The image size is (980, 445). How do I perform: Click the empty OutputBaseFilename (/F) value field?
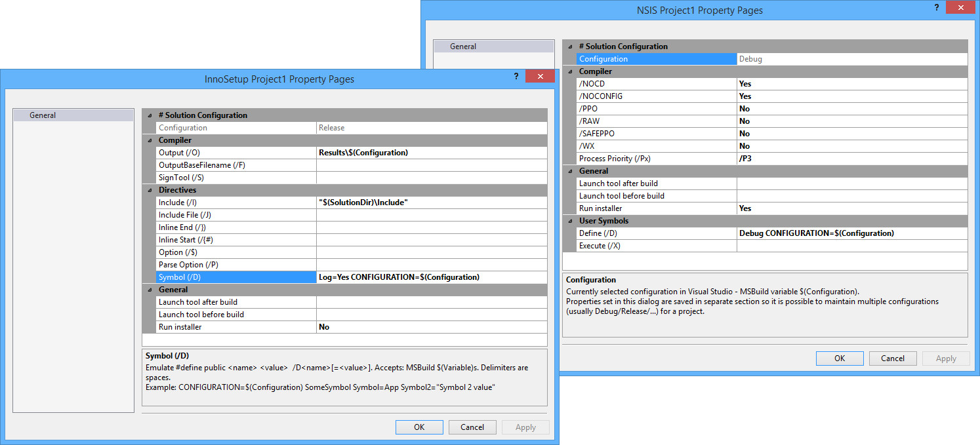pos(432,165)
